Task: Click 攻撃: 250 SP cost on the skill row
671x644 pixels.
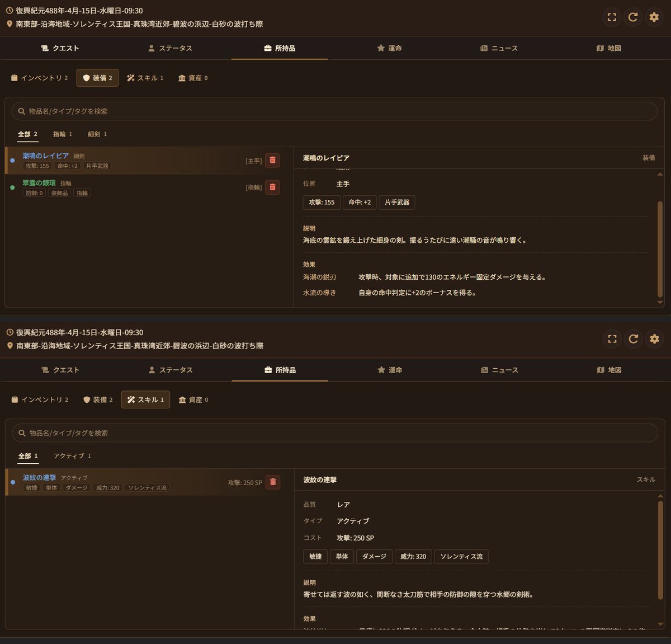Action: (x=245, y=482)
